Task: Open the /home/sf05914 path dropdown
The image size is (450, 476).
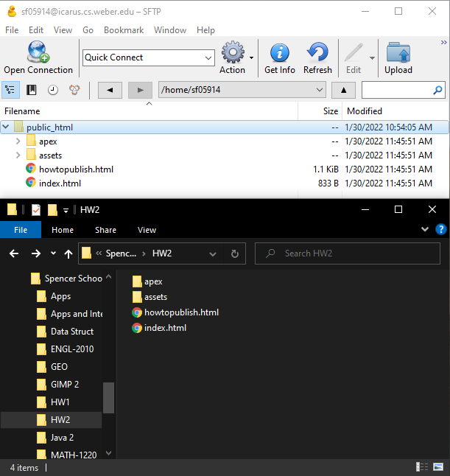Action: (x=319, y=90)
